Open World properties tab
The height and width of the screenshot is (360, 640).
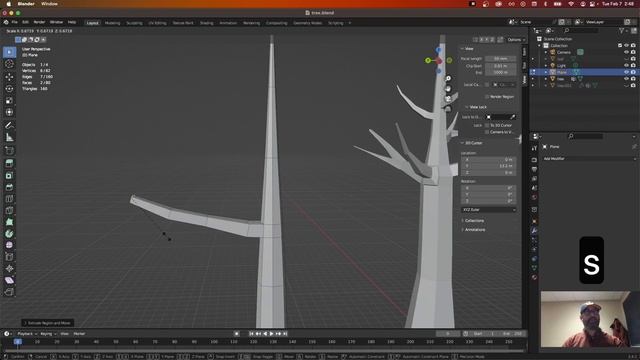click(x=534, y=198)
